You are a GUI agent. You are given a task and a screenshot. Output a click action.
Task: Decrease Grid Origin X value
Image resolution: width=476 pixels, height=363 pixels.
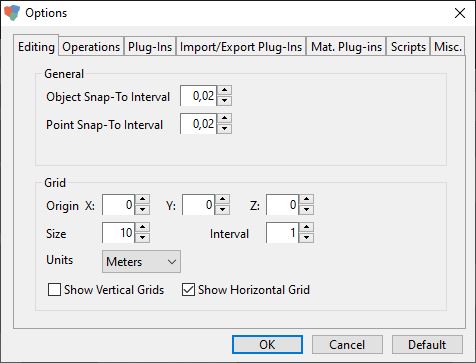(143, 210)
